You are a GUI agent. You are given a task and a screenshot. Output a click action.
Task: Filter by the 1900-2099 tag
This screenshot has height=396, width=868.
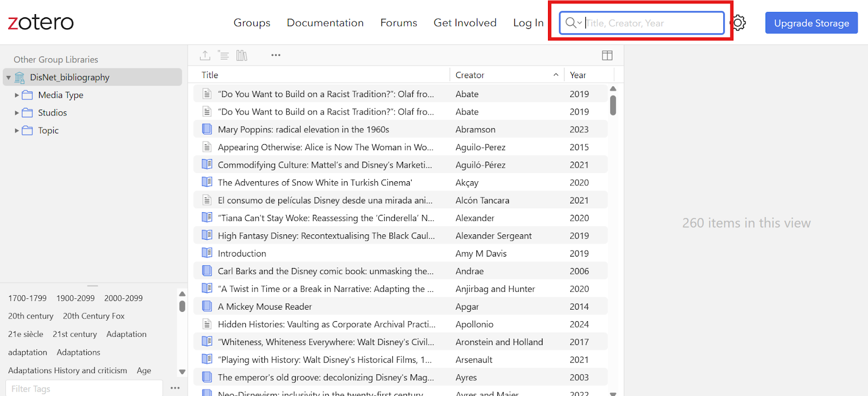75,298
